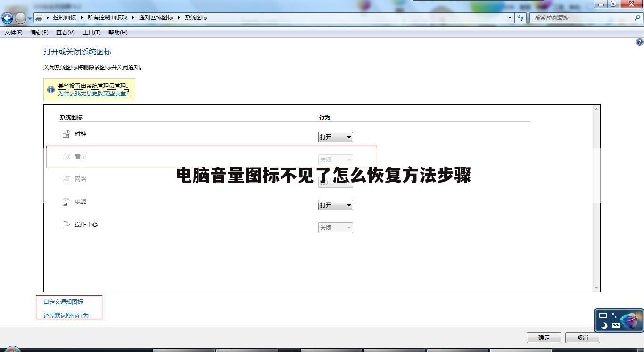
Task: Click the speaker icon beside 音量
Action: [66, 156]
